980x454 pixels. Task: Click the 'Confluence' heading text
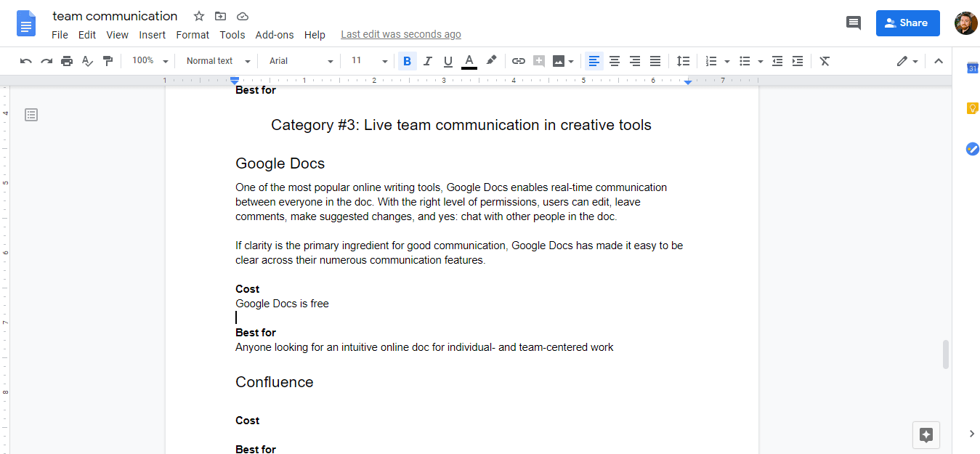click(275, 382)
